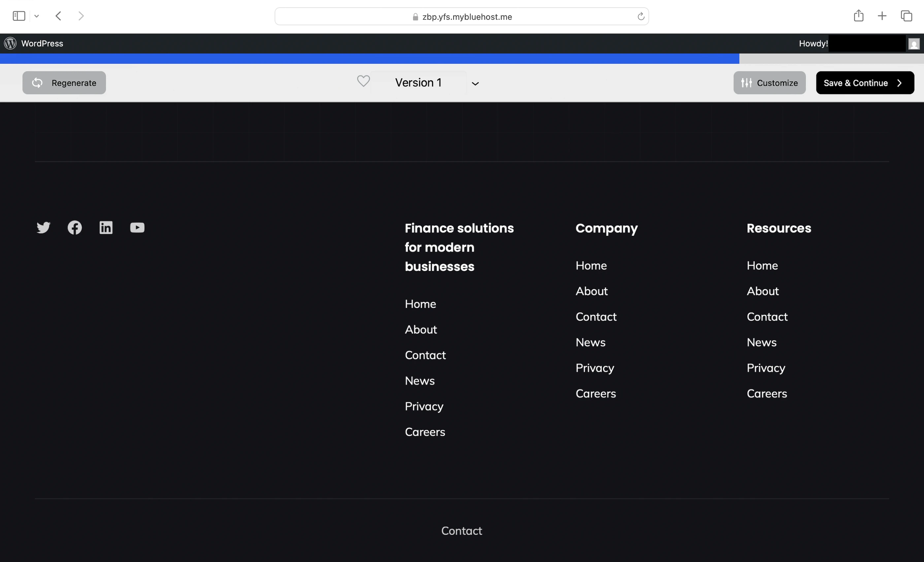Open a new tab with plus icon
The width and height of the screenshot is (924, 562).
pos(882,16)
